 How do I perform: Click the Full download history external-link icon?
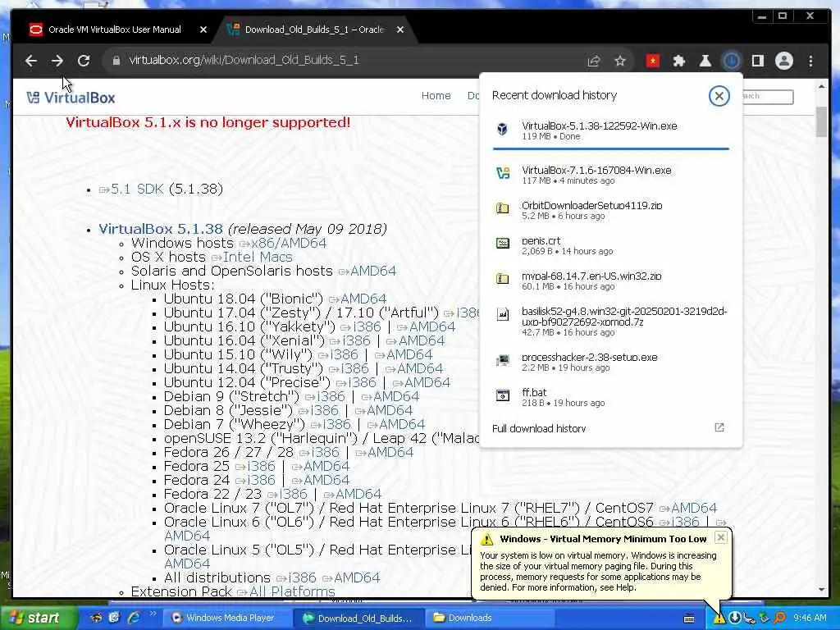coord(719,427)
